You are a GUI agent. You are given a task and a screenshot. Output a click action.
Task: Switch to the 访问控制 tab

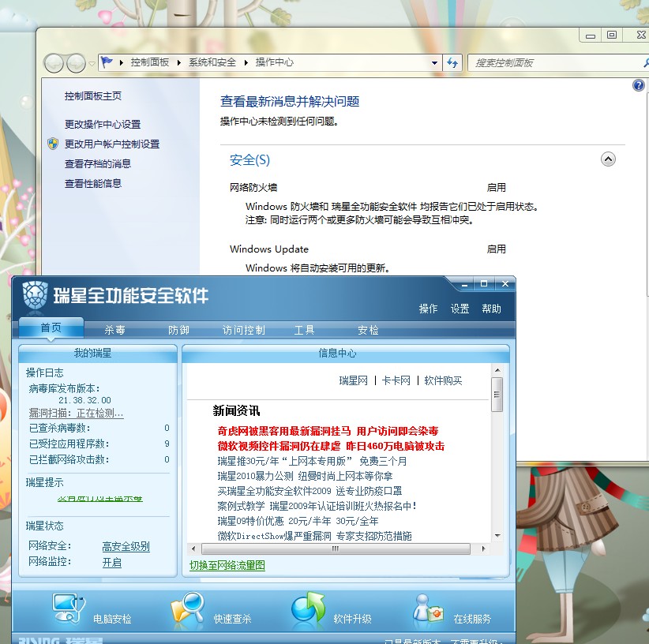(x=243, y=330)
